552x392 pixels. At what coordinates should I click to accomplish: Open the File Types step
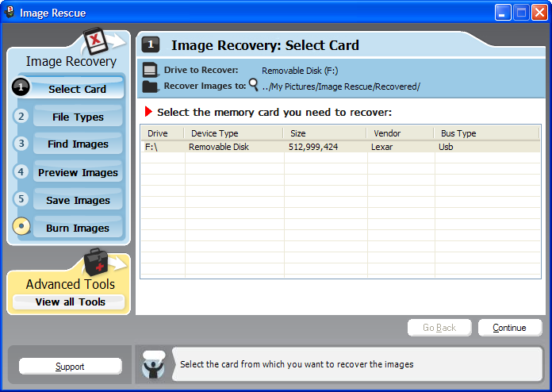point(78,117)
